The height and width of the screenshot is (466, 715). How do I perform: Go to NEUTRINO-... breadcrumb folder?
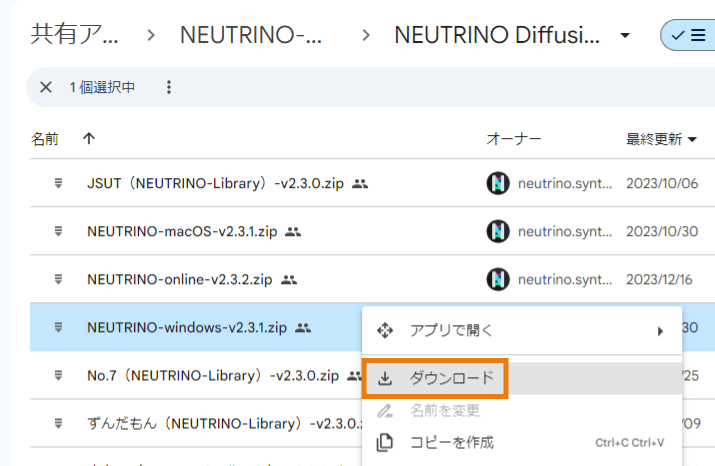point(251,35)
